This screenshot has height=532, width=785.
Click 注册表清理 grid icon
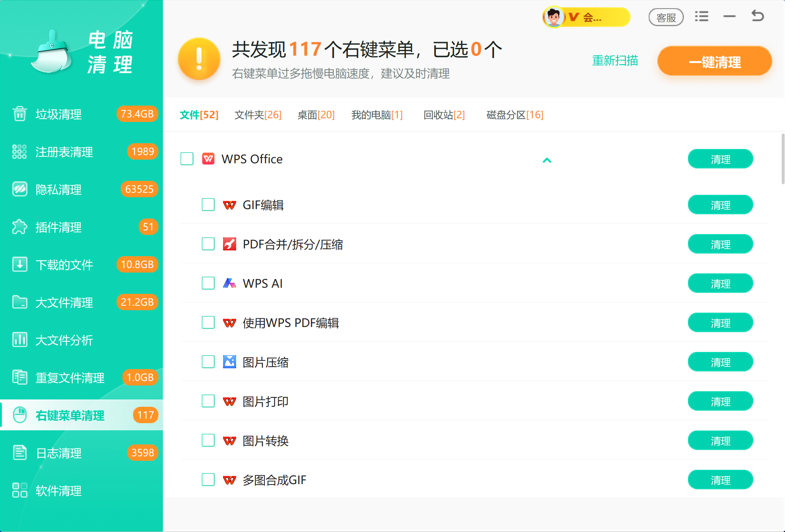(20, 151)
